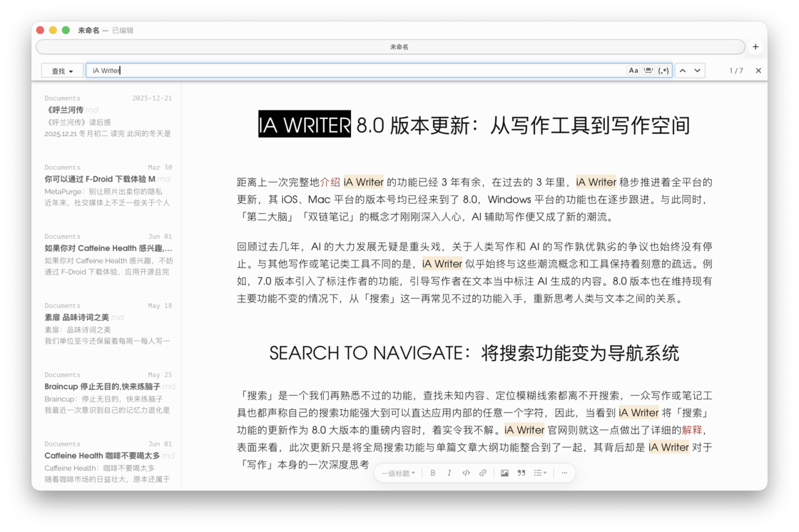Apply bold formatting
The height and width of the screenshot is (532, 799).
[x=432, y=473]
